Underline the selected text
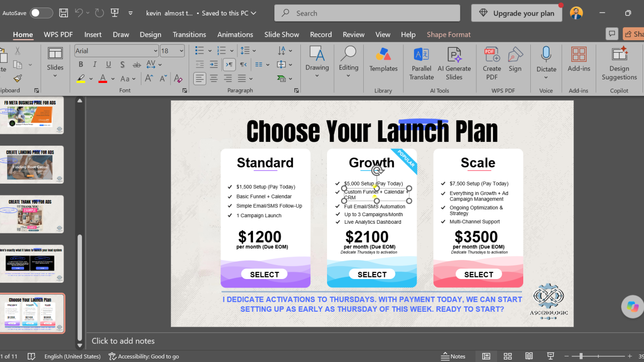 109,64
